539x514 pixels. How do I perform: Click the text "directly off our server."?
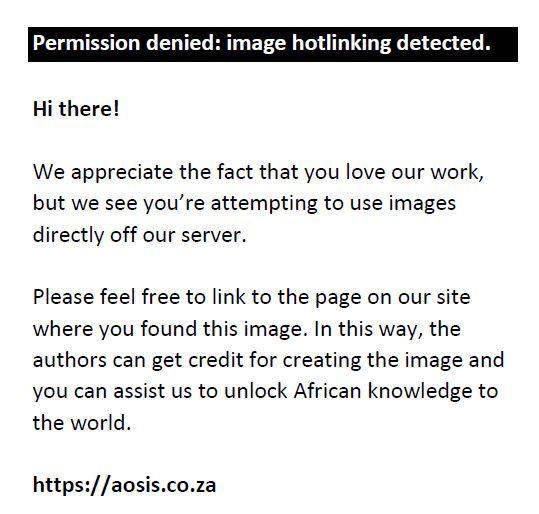(x=140, y=235)
